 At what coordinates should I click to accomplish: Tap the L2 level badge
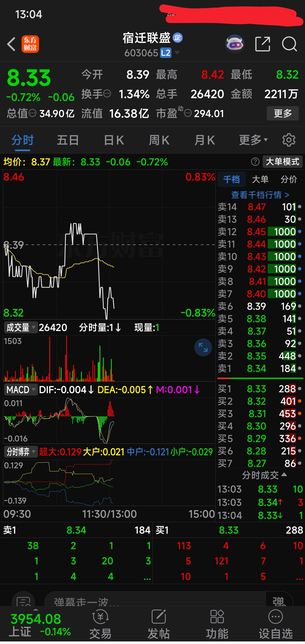point(166,53)
